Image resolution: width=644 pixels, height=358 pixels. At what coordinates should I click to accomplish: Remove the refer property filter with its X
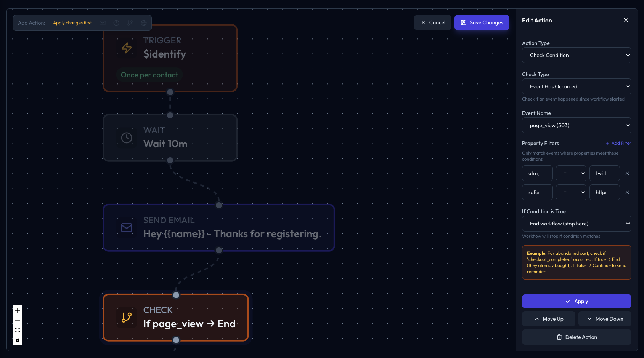[627, 192]
